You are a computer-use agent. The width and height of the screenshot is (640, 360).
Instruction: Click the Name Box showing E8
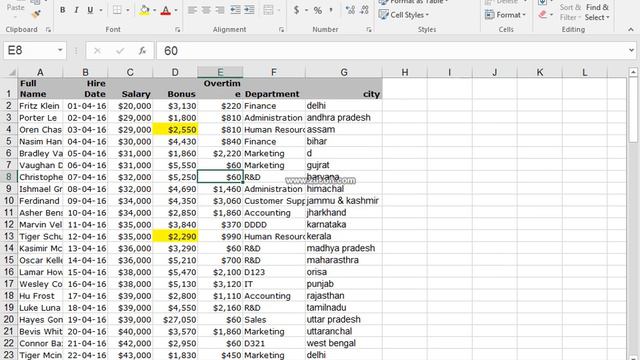pyautogui.click(x=29, y=51)
